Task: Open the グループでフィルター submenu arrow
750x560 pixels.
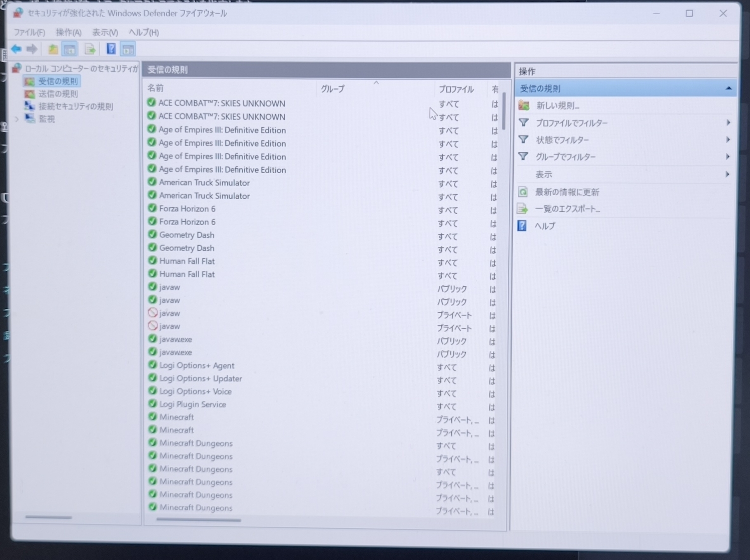Action: 728,157
